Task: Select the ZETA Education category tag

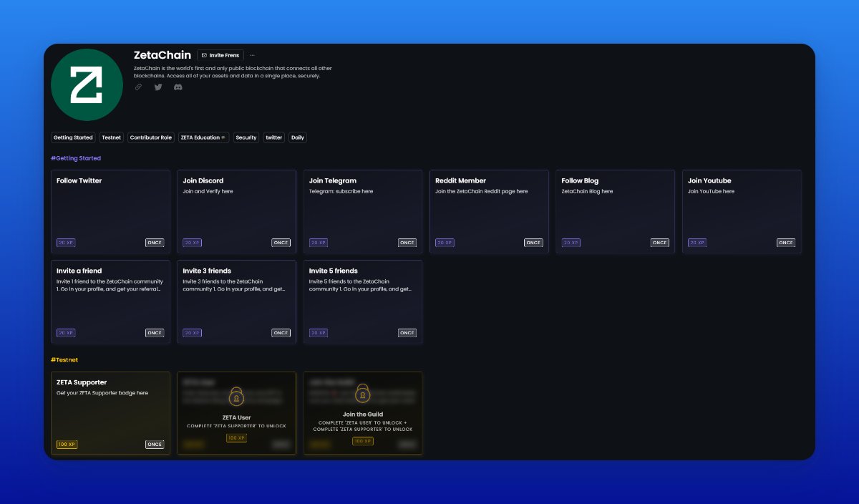Action: [203, 137]
